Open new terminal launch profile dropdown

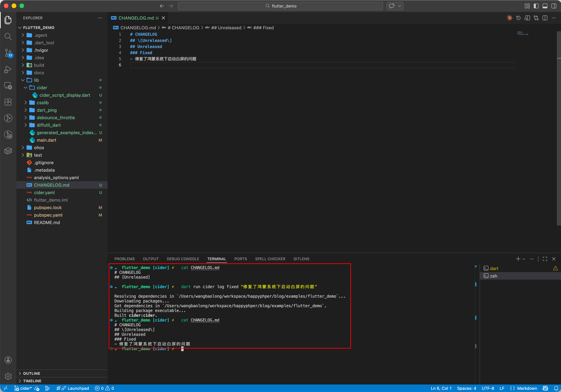524,259
